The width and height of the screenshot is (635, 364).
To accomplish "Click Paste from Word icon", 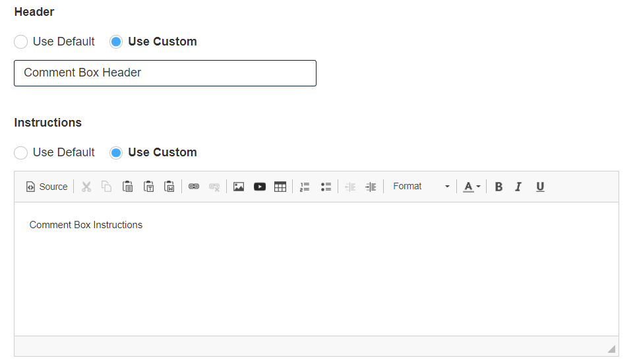I will [169, 187].
